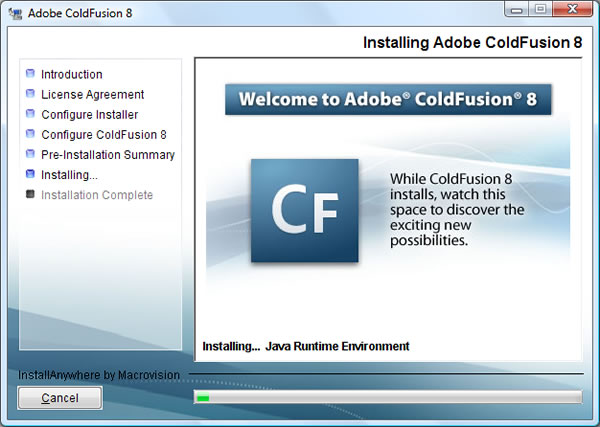Click the Installation Complete bullet icon
Screen dimensions: 600x427
point(30,194)
